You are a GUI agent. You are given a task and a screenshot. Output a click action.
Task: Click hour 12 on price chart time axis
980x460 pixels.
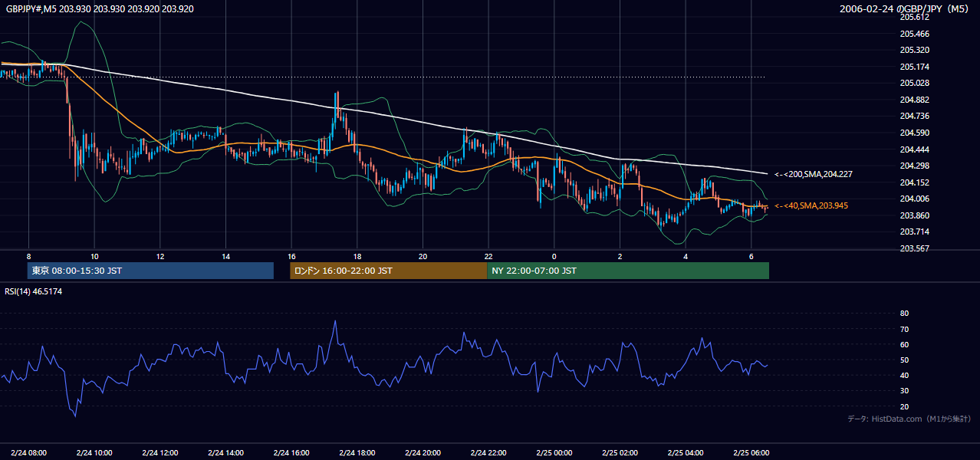click(160, 256)
